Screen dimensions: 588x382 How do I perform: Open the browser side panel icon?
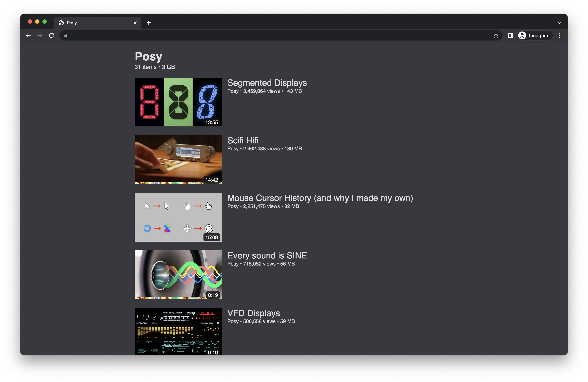tap(510, 35)
